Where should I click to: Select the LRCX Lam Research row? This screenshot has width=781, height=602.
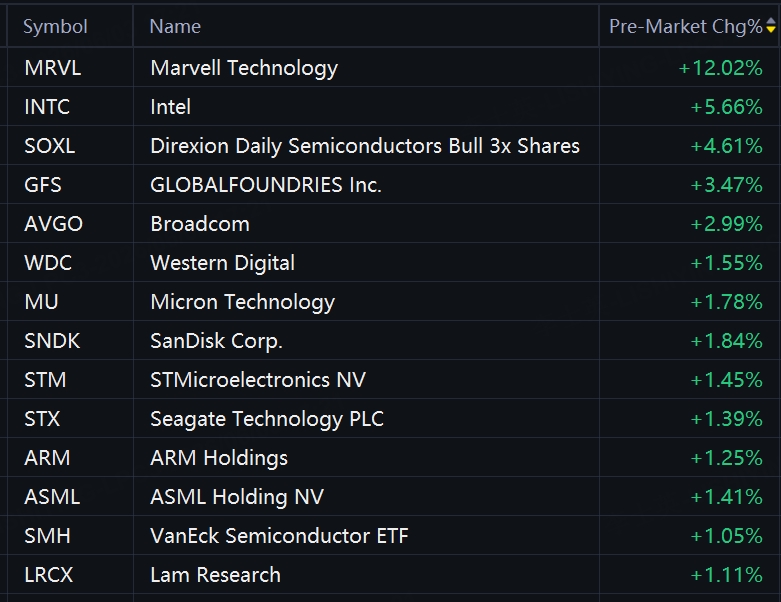390,575
